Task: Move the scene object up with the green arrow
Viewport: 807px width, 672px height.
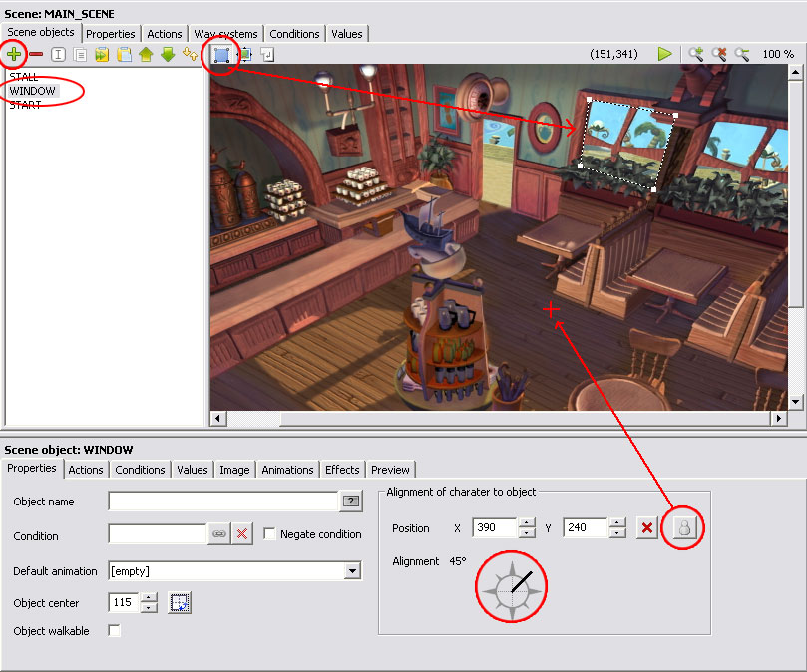Action: 146,54
